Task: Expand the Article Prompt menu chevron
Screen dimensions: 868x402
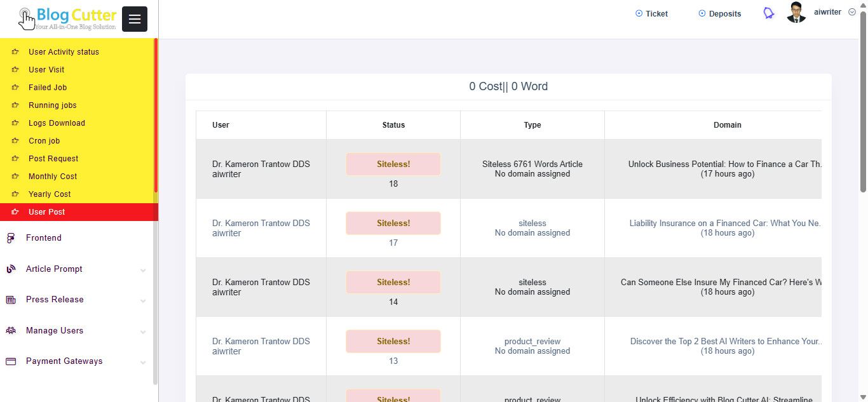Action: 143,270
